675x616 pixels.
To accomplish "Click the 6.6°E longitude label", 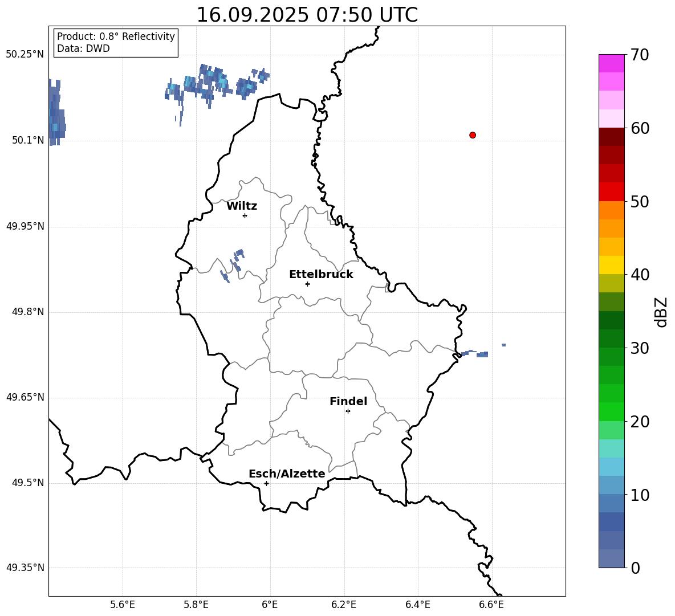I will pos(491,605).
